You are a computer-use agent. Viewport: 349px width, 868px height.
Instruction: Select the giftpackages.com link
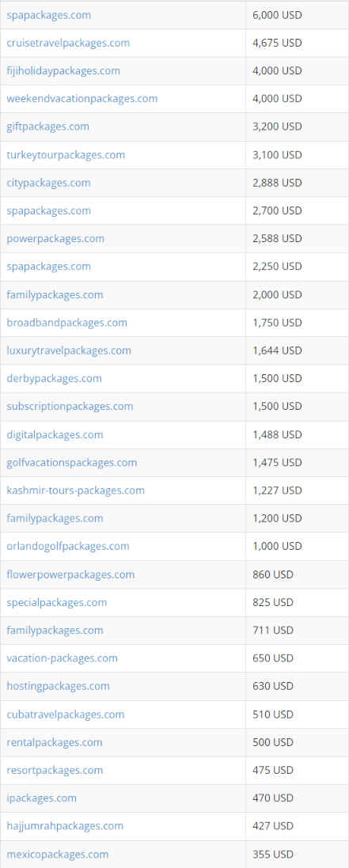click(47, 127)
